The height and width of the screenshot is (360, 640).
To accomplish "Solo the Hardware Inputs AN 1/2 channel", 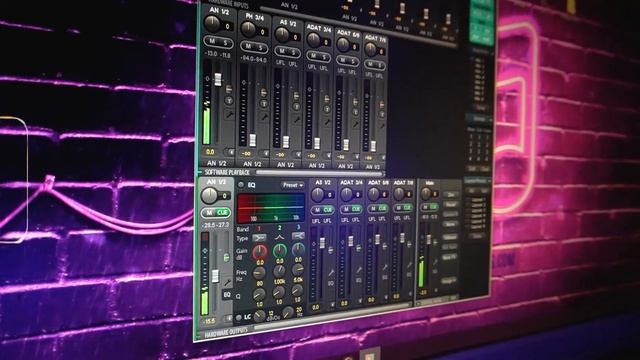I will 225,42.
